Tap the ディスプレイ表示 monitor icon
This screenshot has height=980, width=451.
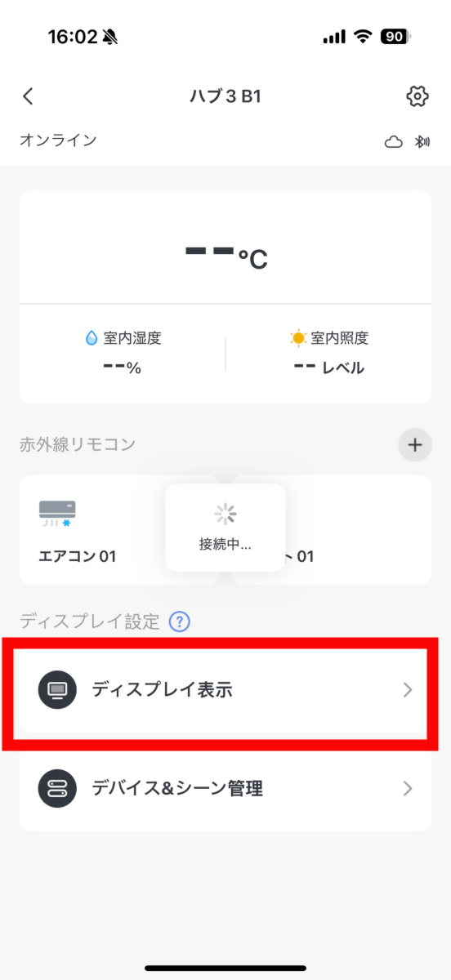[57, 690]
